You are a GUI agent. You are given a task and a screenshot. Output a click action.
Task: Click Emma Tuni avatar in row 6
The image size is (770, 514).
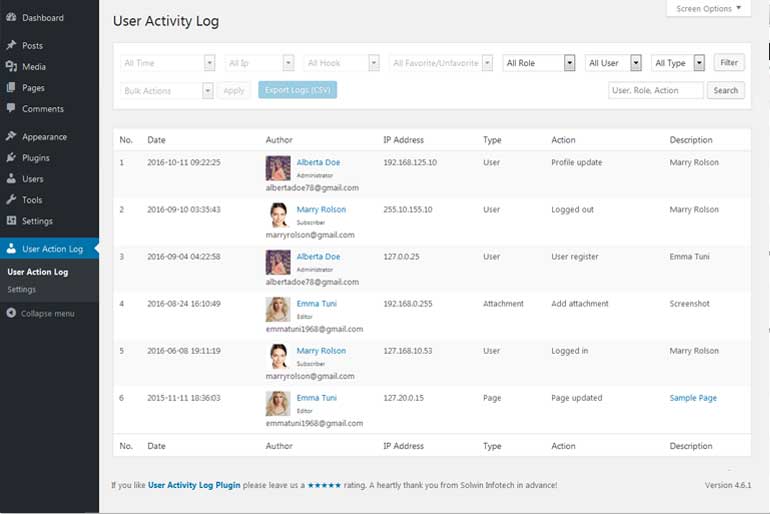point(278,404)
